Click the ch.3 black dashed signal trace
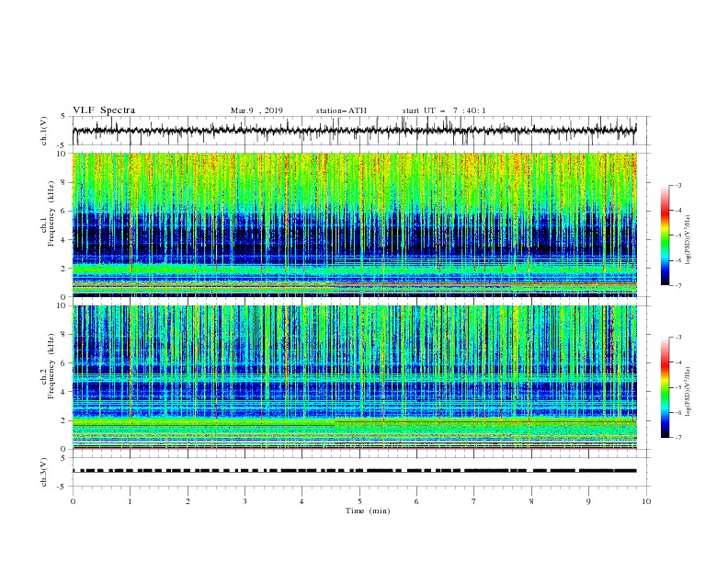Image resolution: width=728 pixels, height=563 pixels. click(x=354, y=471)
